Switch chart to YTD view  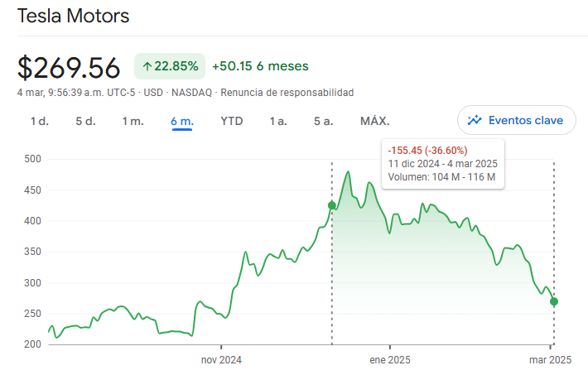click(232, 121)
